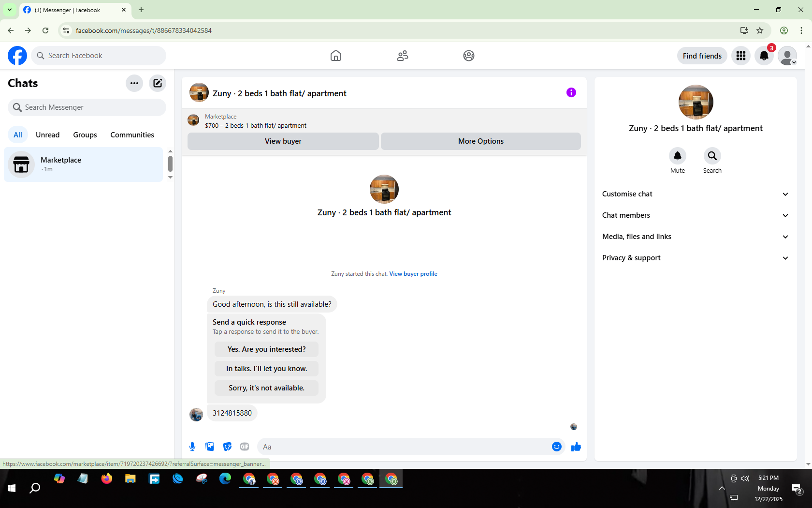Reload the page

click(x=45, y=30)
